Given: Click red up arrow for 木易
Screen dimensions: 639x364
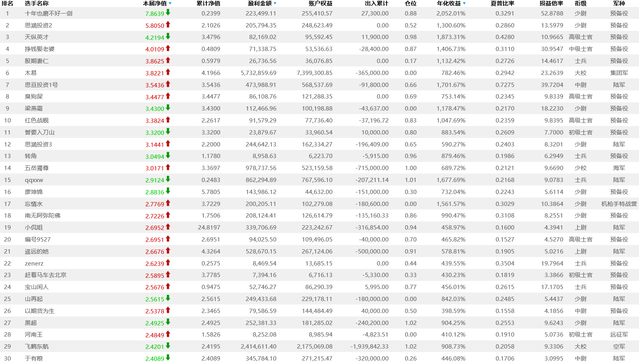Looking at the screenshot, I should pos(168,72).
